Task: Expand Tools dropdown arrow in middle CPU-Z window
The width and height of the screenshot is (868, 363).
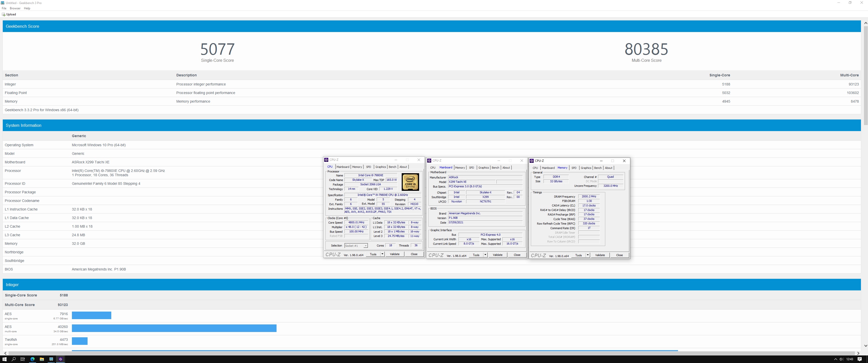Action: 485,255
